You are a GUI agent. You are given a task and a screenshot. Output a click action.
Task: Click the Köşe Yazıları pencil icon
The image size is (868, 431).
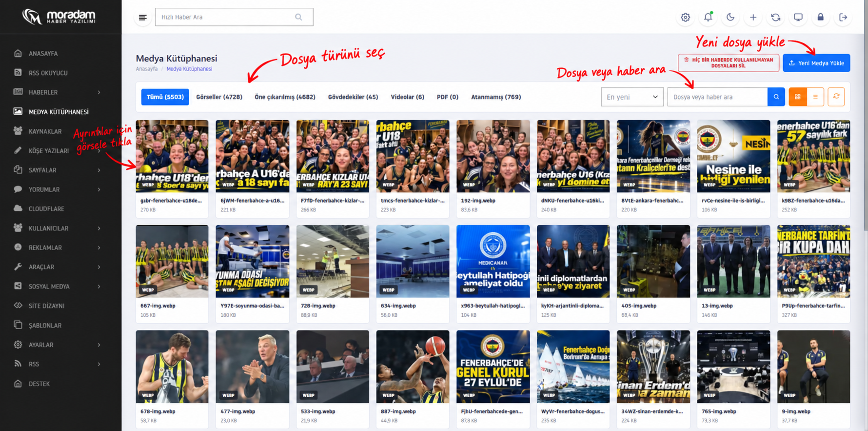point(18,150)
